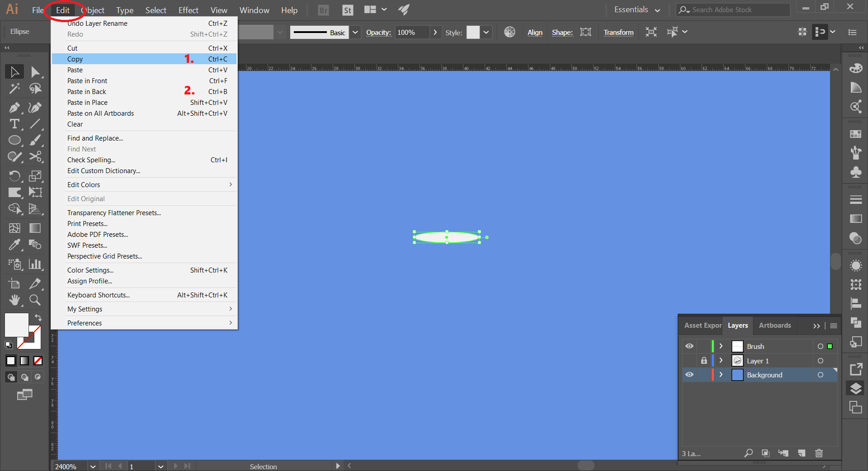The height and width of the screenshot is (471, 868).
Task: Open the Symbols panel club icon
Action: [x=855, y=172]
